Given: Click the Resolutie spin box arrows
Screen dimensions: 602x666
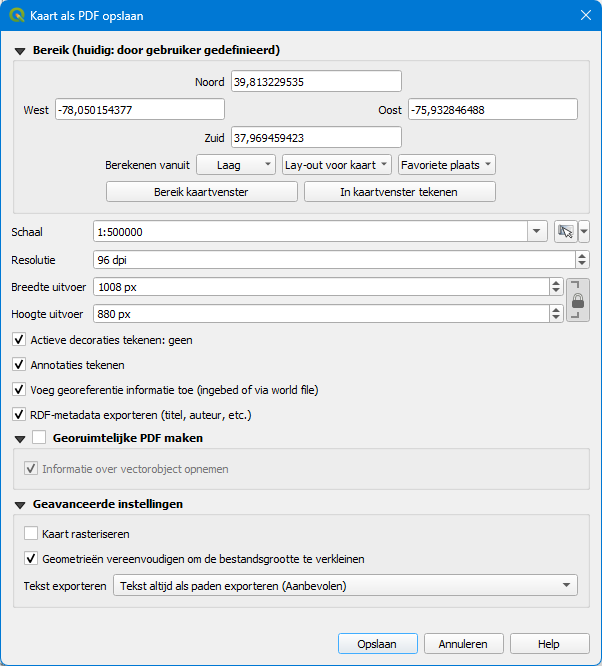Looking at the screenshot, I should [x=582, y=260].
